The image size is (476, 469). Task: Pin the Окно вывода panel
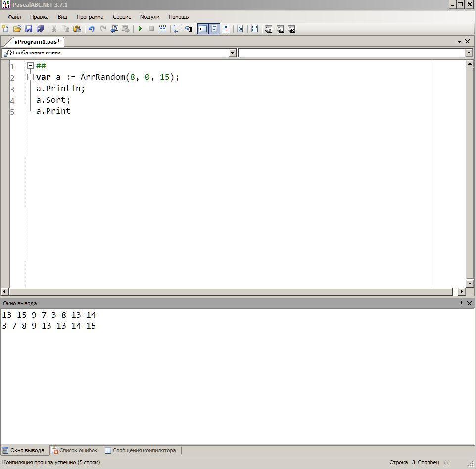pos(461,303)
